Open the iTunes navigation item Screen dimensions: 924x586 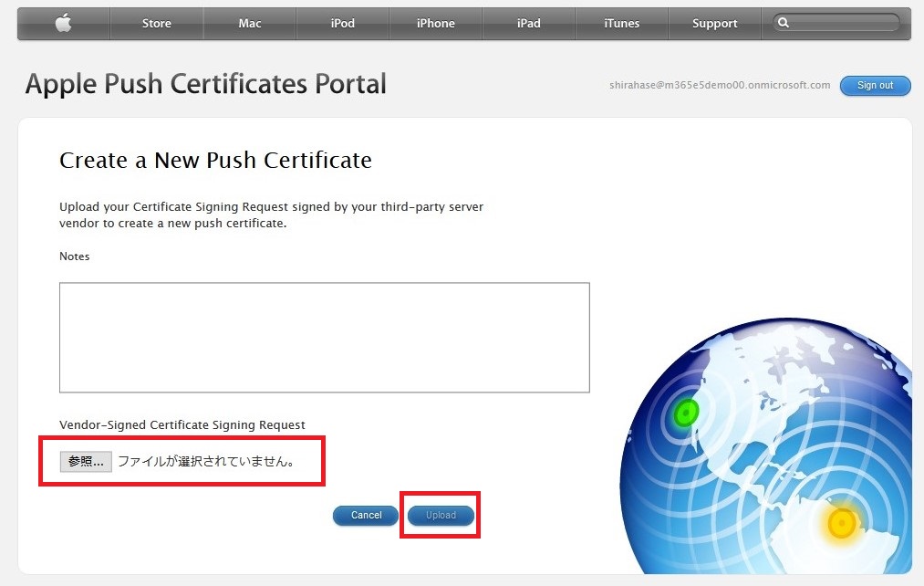[x=622, y=24]
